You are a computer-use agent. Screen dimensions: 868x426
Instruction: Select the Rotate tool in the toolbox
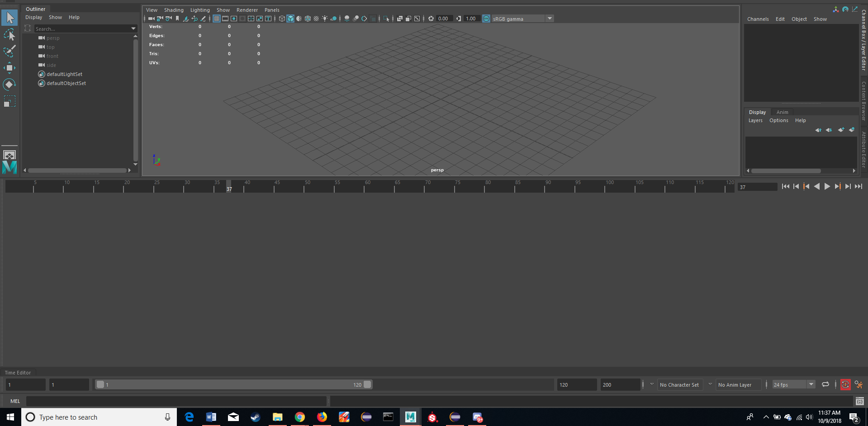(9, 84)
